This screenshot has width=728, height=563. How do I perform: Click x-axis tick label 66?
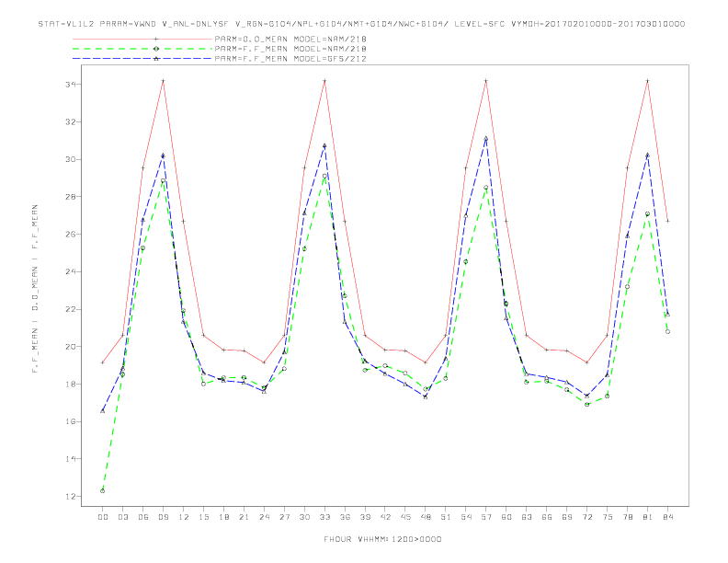click(547, 517)
